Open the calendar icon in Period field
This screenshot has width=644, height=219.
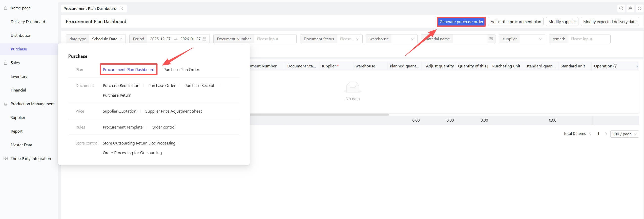[x=204, y=39]
